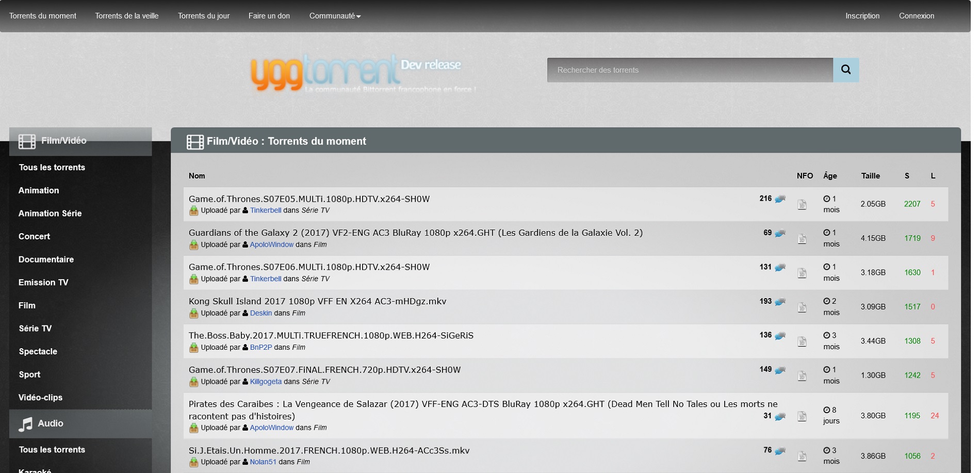This screenshot has height=473, width=980.
Task: Open The.Boss.Baby.2017.MULTi.TRUEFRENCH torrent title
Action: (331, 335)
